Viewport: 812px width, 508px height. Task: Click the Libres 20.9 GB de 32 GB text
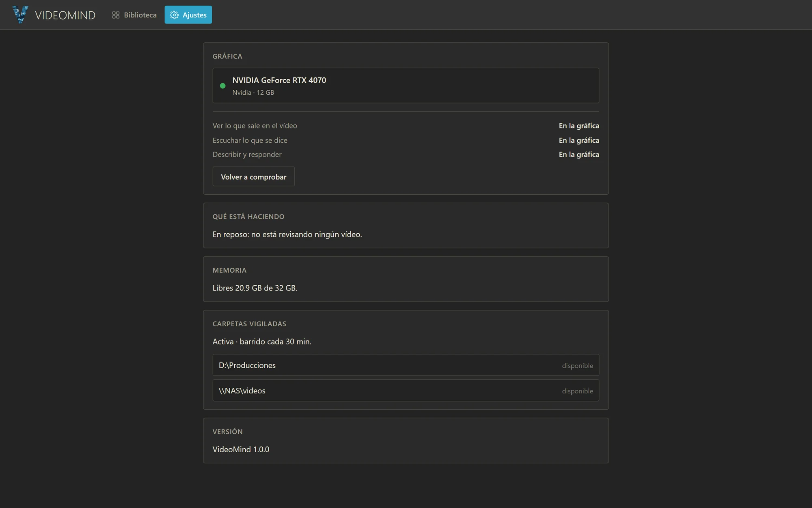pyautogui.click(x=255, y=288)
